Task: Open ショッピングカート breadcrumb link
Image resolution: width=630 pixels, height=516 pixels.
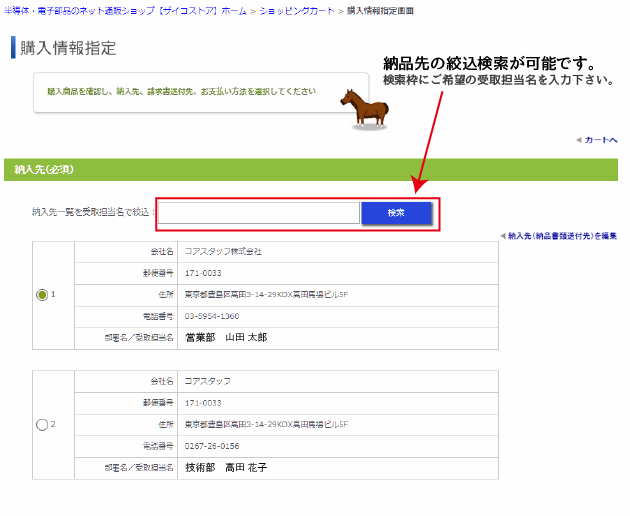Action: coord(300,10)
